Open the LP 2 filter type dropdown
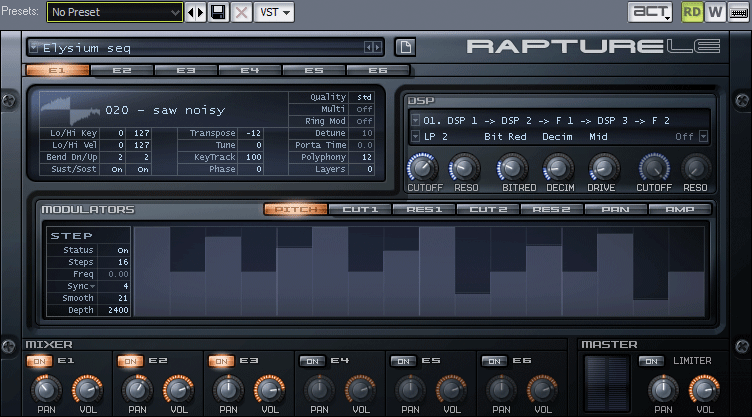The width and height of the screenshot is (752, 417). [415, 137]
